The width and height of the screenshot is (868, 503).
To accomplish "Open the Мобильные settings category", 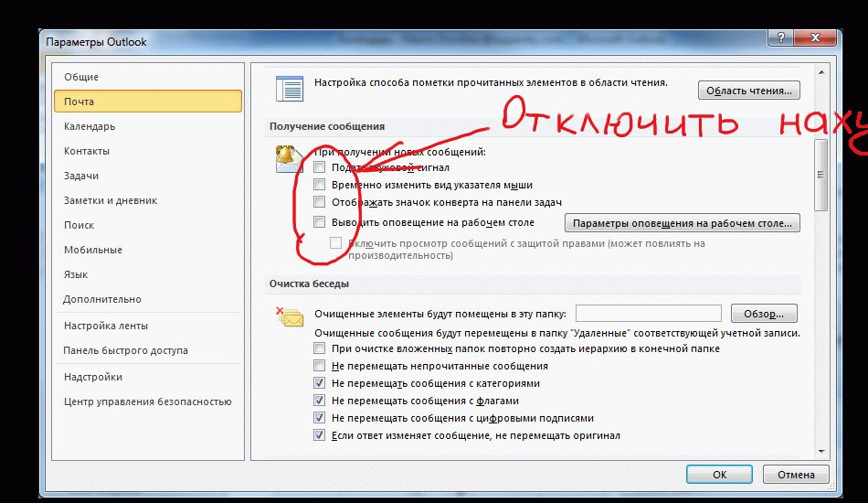I will (x=148, y=250).
